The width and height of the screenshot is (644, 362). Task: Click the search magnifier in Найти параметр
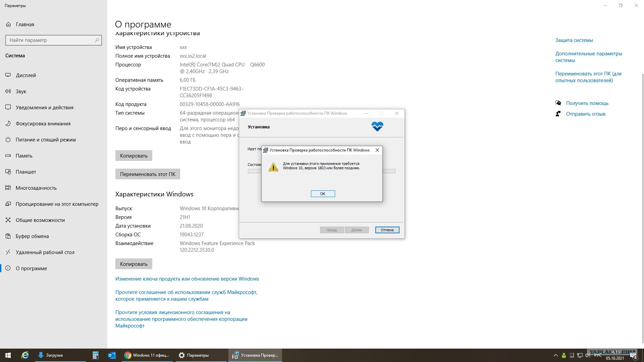(97, 40)
